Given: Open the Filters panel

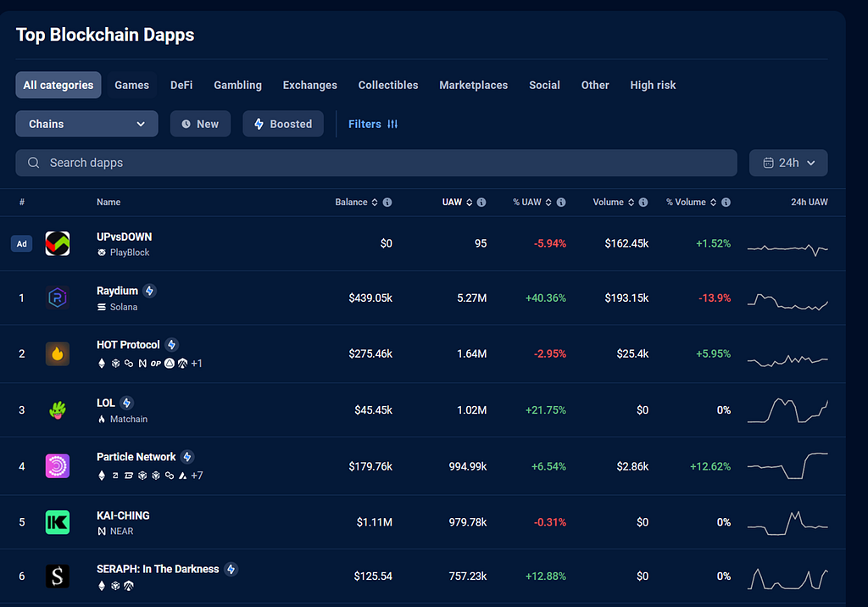Looking at the screenshot, I should (x=373, y=124).
